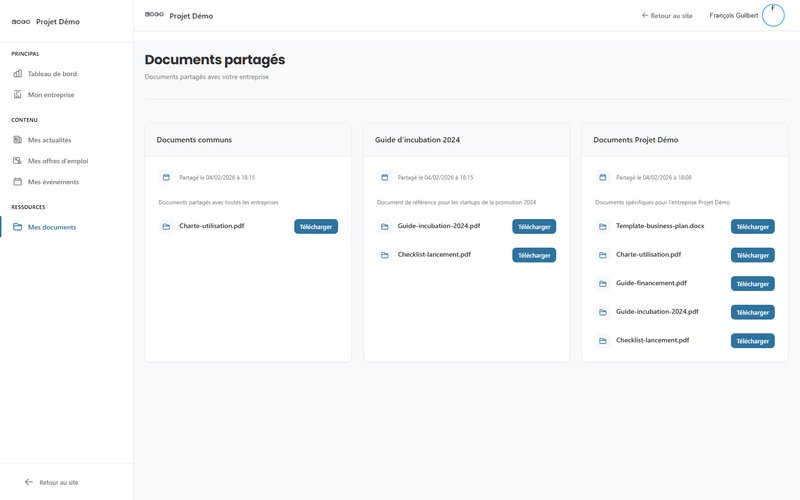Open Mes actualités in the sidebar
This screenshot has height=500, width=800.
(49, 140)
